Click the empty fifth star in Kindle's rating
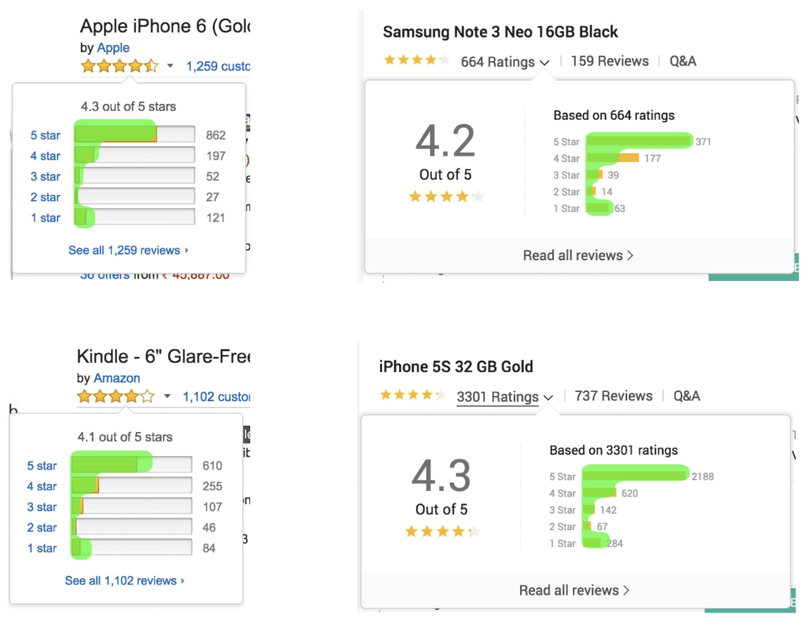The height and width of the screenshot is (644, 812). [x=147, y=397]
